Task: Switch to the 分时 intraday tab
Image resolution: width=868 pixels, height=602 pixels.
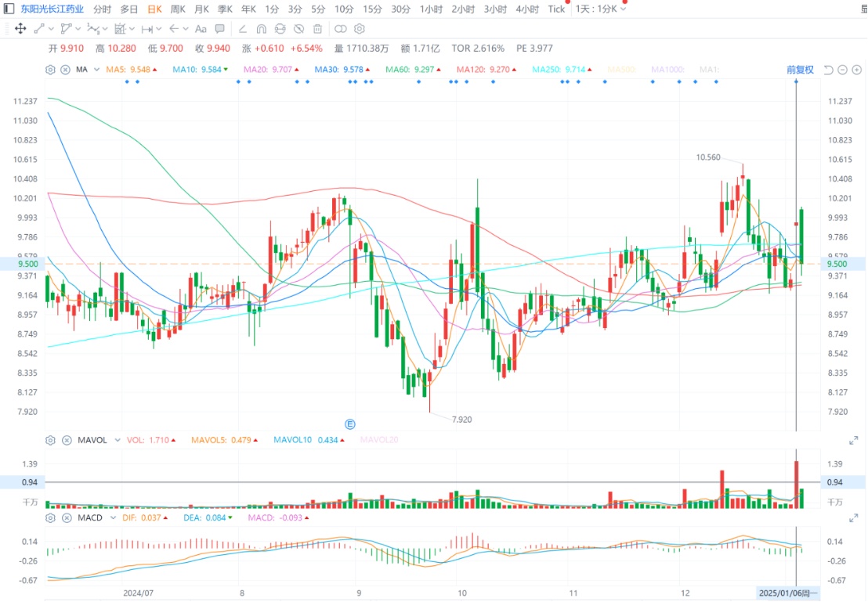Action: (102, 9)
